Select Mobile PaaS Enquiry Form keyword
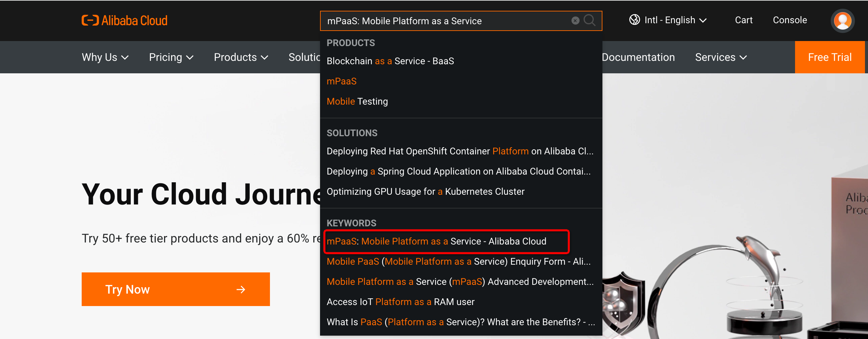The height and width of the screenshot is (339, 868). pyautogui.click(x=461, y=262)
